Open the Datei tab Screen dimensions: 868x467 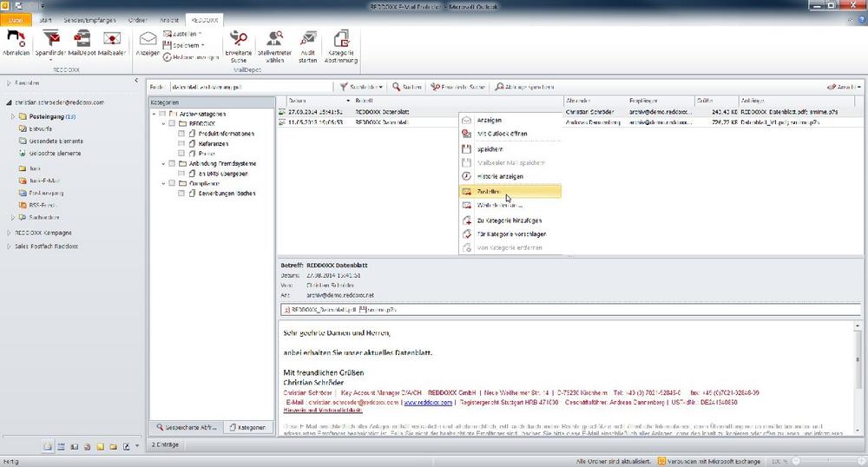pyautogui.click(x=16, y=20)
